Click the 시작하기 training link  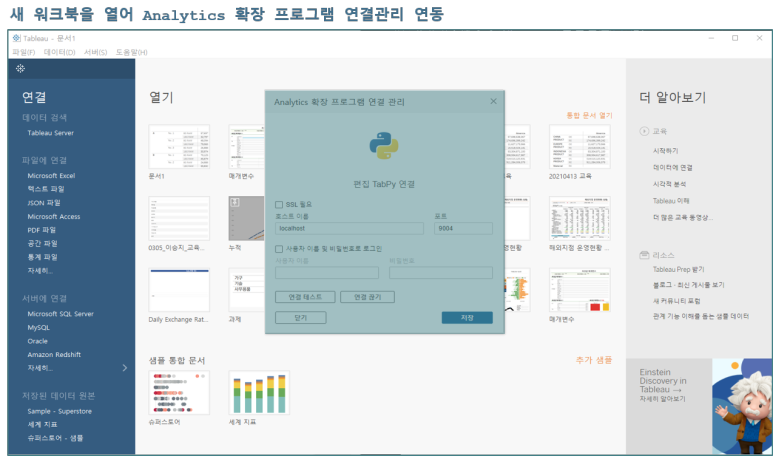pos(666,151)
